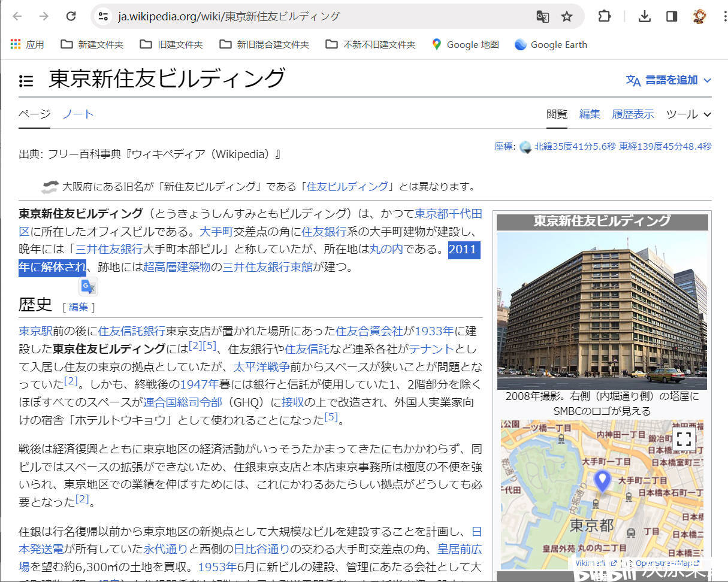The width and height of the screenshot is (728, 582).
Task: Reload the page with the refresh icon
Action: [71, 16]
